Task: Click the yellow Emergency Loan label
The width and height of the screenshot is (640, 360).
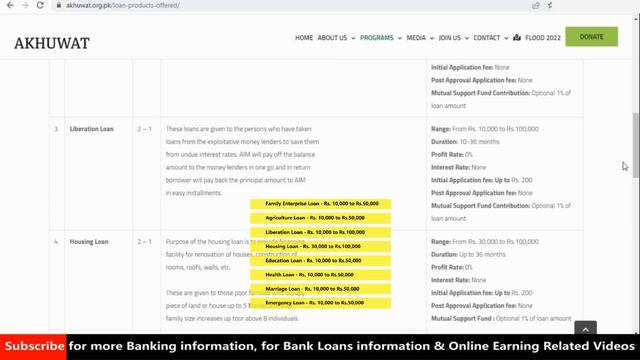Action: click(320, 303)
